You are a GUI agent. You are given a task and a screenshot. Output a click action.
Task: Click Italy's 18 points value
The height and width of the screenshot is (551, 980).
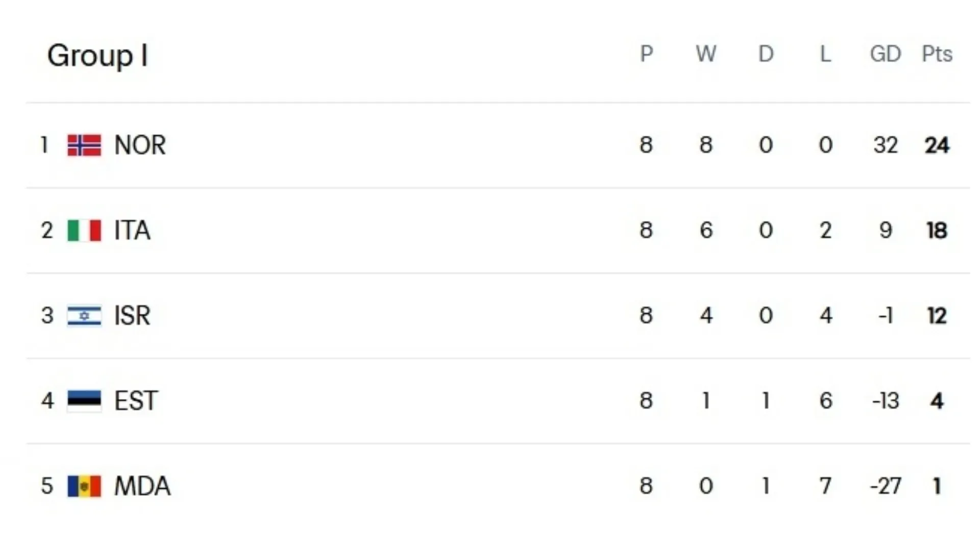point(937,231)
